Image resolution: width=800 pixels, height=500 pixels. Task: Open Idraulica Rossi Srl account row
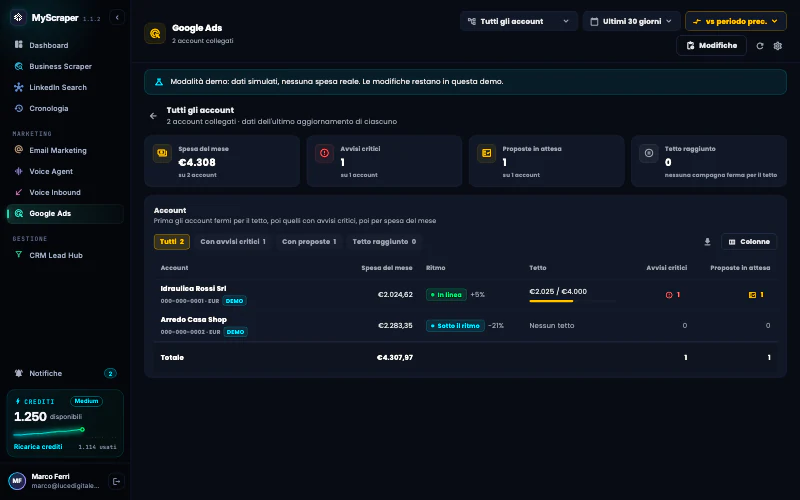click(x=465, y=295)
